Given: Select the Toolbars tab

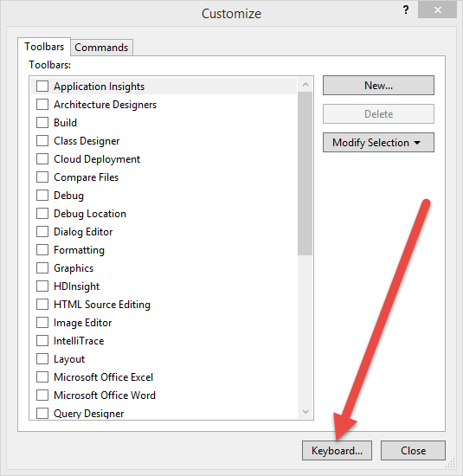Looking at the screenshot, I should tap(44, 47).
